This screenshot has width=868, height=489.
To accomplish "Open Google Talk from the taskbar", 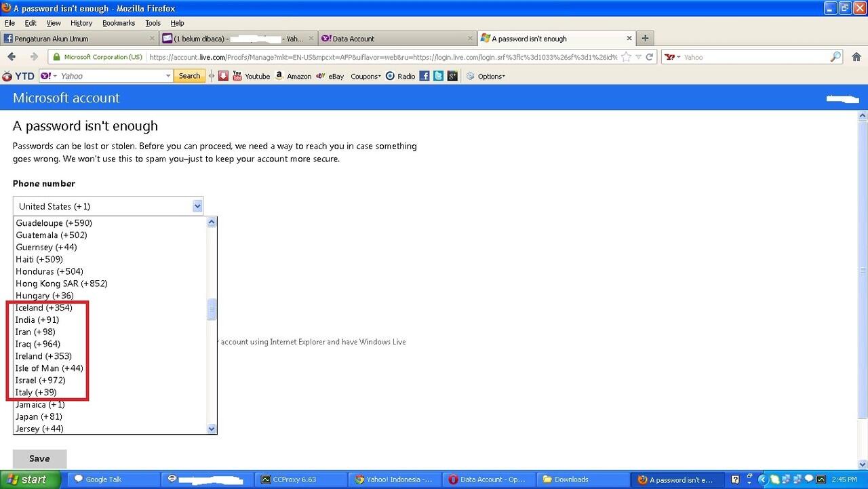I will coord(114,480).
